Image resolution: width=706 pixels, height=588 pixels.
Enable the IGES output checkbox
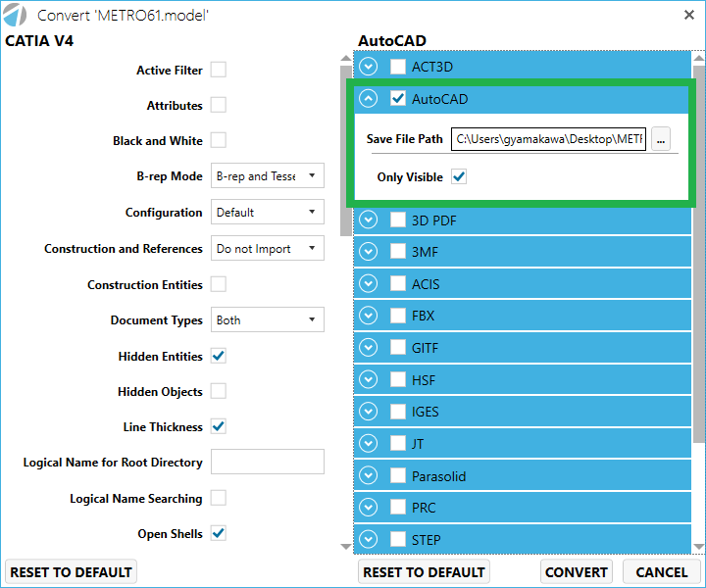point(398,412)
